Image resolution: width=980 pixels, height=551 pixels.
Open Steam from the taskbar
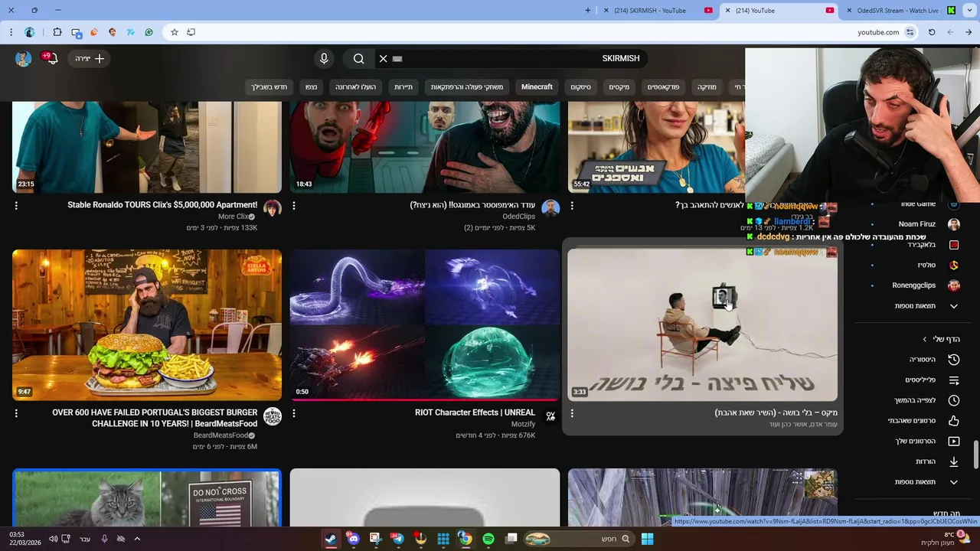point(331,539)
